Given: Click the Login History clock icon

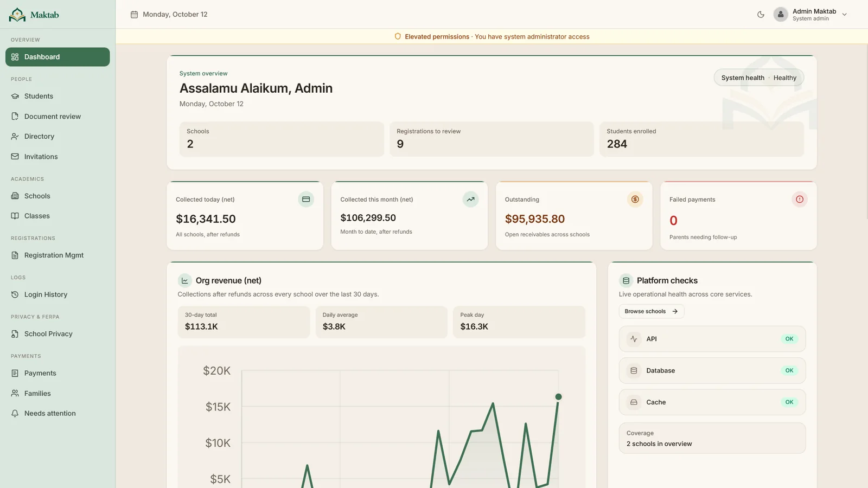Looking at the screenshot, I should pyautogui.click(x=15, y=294).
